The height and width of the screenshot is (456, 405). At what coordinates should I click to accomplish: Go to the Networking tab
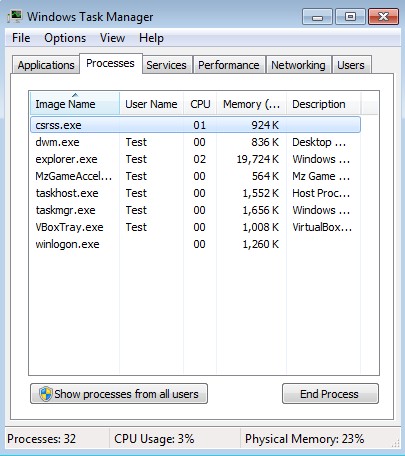pos(298,65)
